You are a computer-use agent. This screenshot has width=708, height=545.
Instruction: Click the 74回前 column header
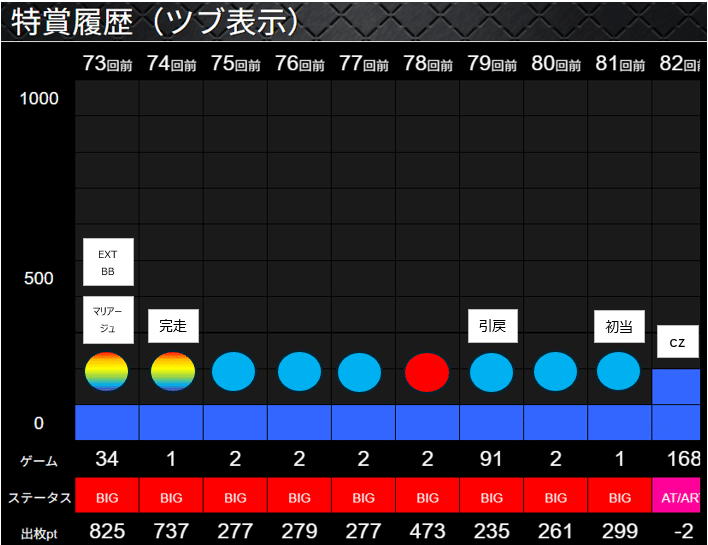pyautogui.click(x=172, y=64)
